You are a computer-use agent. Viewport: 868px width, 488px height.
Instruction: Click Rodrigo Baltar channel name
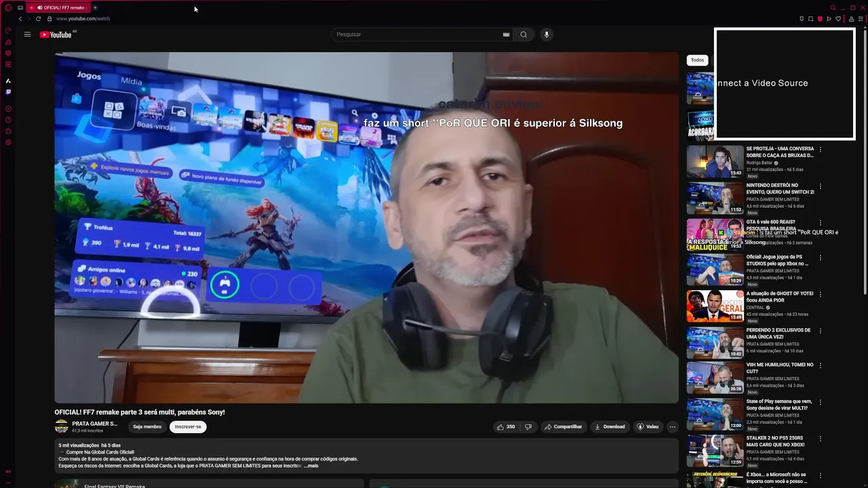[x=760, y=163]
